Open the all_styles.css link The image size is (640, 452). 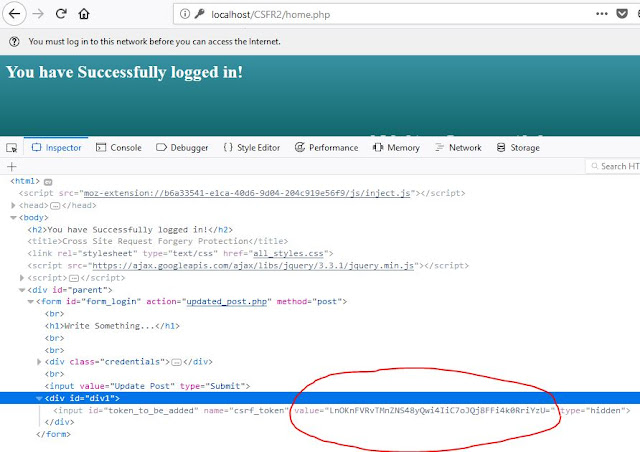click(x=288, y=254)
